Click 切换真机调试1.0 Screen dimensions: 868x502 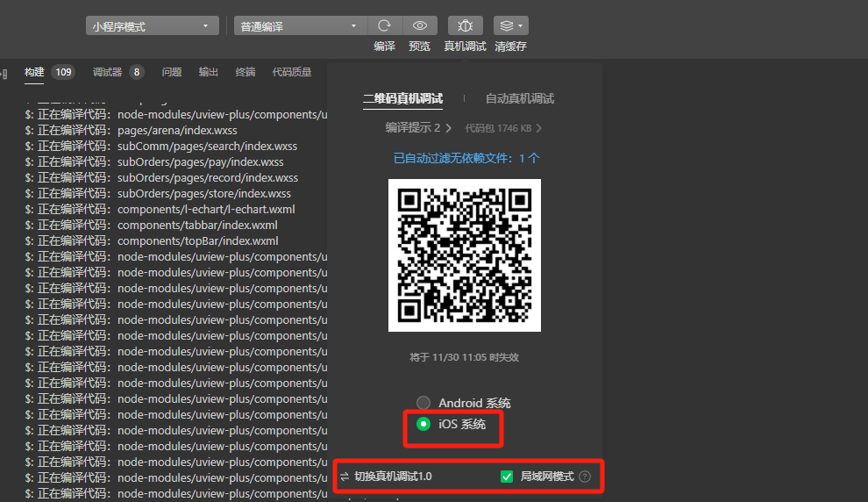pos(393,477)
